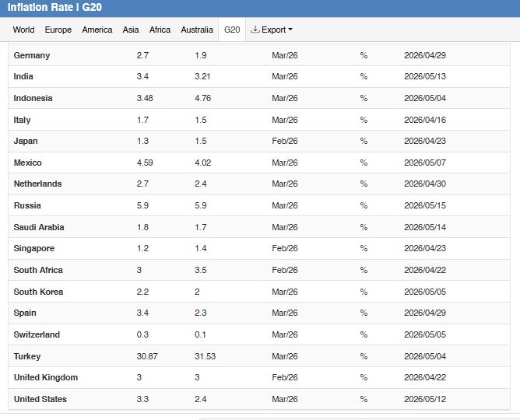
Task: Open the Germany country link
Action: coord(32,56)
